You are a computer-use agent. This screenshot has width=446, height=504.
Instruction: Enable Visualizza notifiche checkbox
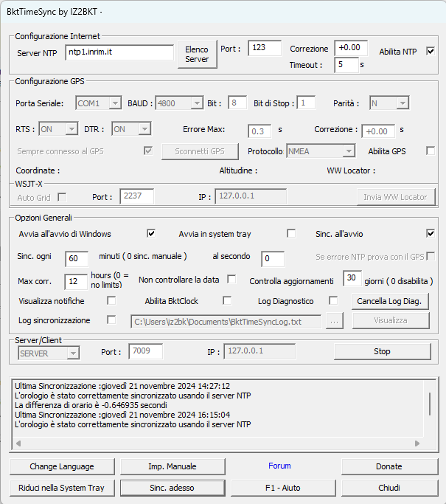(x=111, y=301)
